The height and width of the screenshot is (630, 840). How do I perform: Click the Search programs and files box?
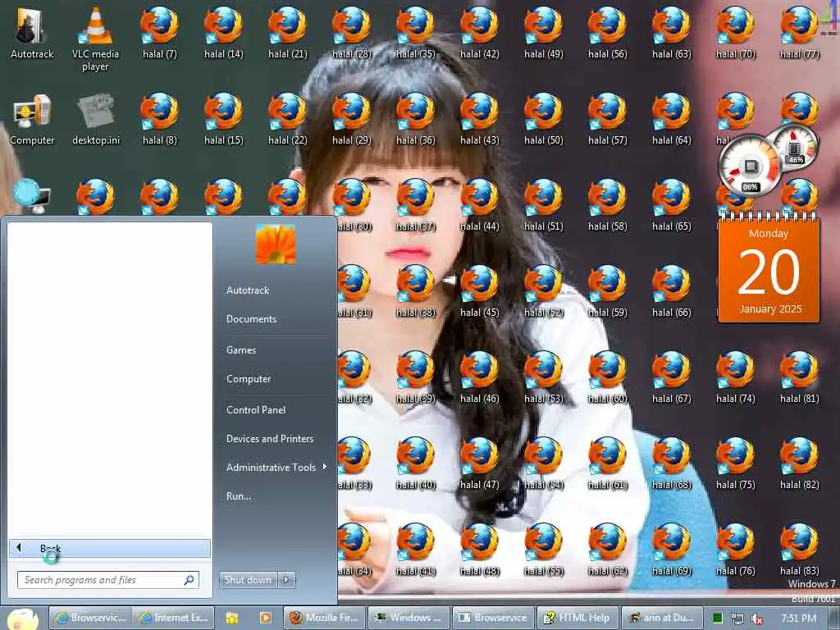108,580
